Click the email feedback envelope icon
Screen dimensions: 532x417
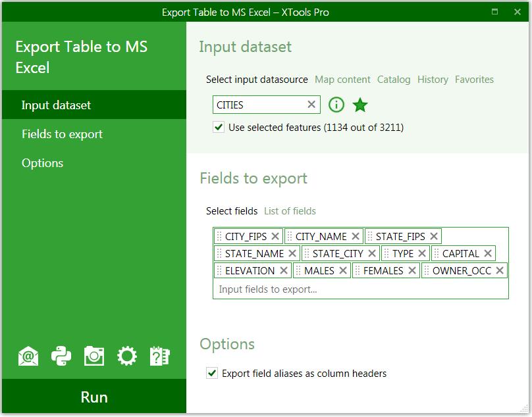click(x=28, y=356)
